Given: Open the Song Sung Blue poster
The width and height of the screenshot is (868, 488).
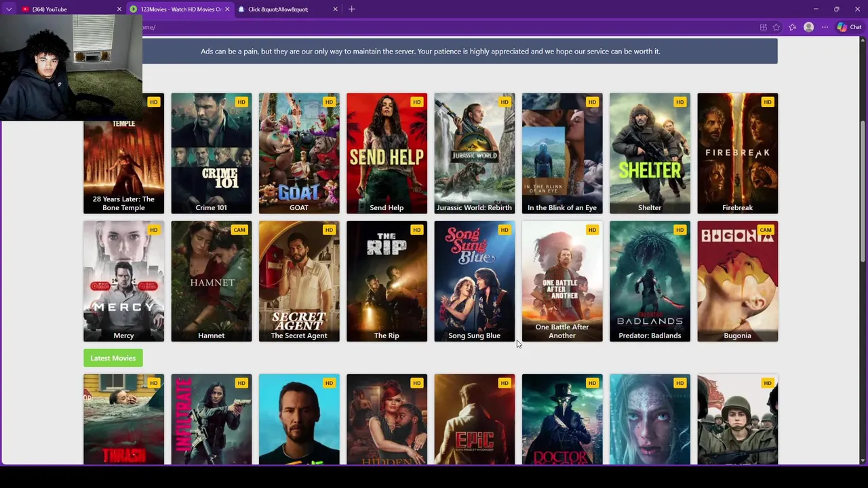Looking at the screenshot, I should (x=474, y=281).
